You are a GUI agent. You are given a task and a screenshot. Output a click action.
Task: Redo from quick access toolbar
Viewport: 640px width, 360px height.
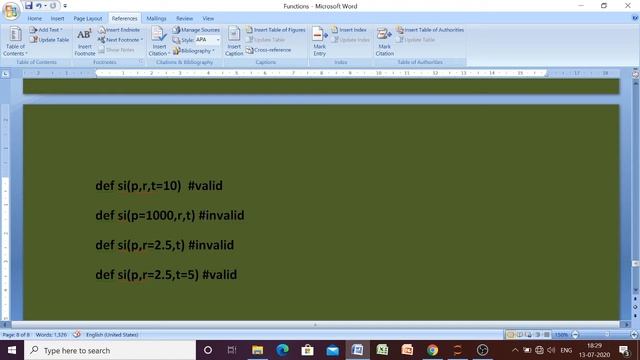pyautogui.click(x=53, y=6)
